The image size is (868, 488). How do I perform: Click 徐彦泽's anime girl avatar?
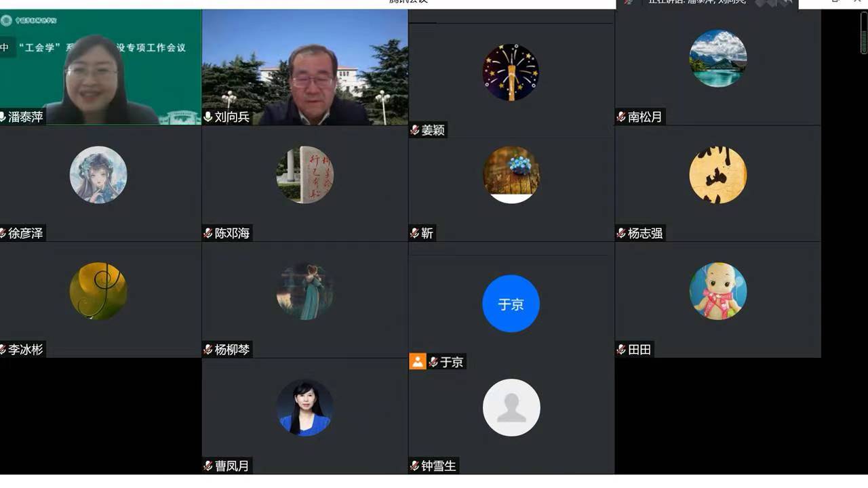click(98, 175)
